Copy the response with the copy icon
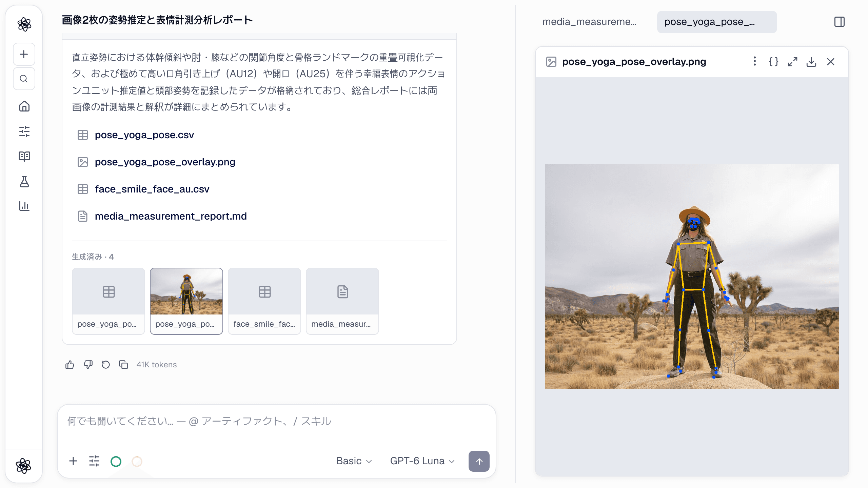 click(x=123, y=365)
